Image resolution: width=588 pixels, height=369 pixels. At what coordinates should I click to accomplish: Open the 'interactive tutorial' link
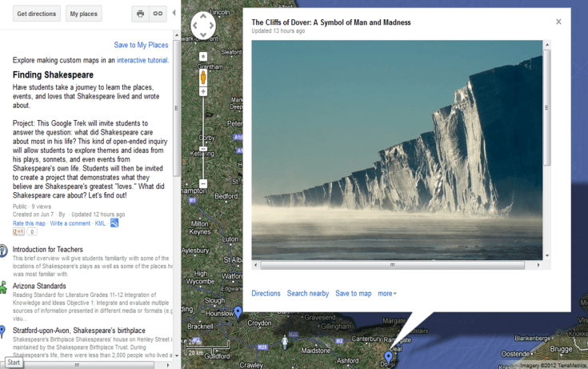click(x=142, y=60)
